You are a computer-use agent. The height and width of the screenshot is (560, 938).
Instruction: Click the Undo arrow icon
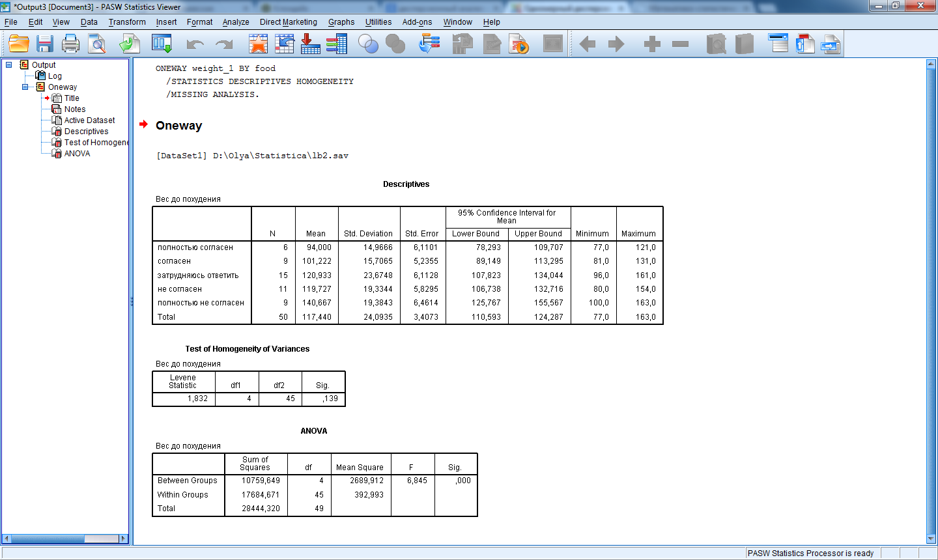[x=195, y=44]
